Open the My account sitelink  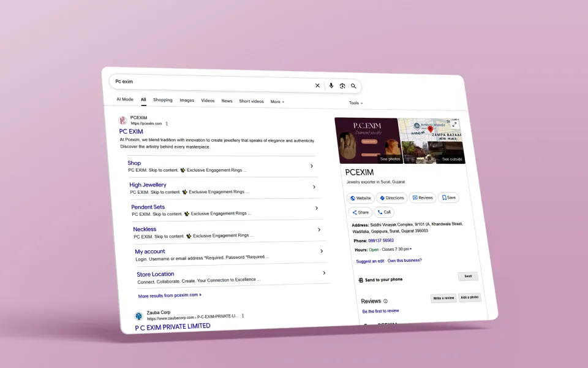point(150,251)
